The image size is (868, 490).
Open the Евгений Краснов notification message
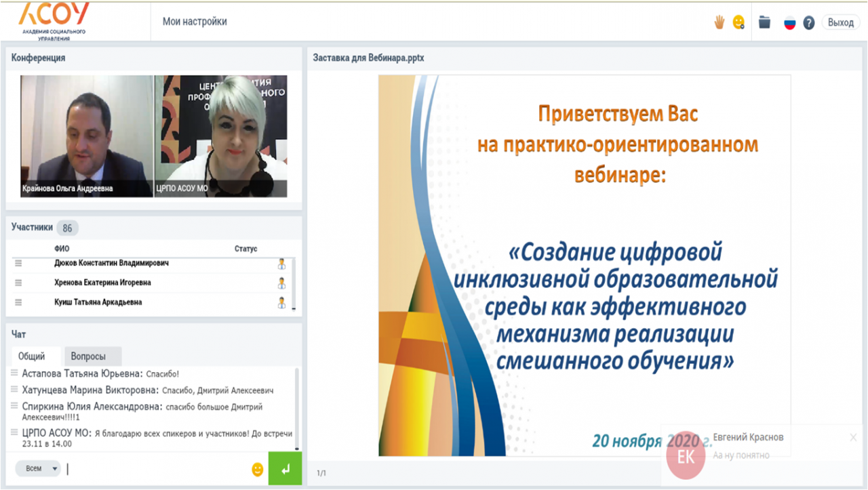(x=741, y=455)
